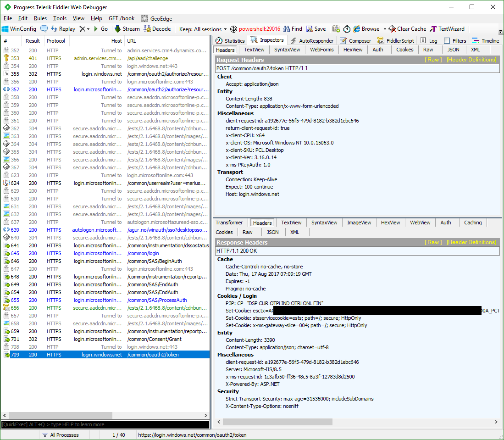Select session 701 Consent/Grant row

pos(105,339)
